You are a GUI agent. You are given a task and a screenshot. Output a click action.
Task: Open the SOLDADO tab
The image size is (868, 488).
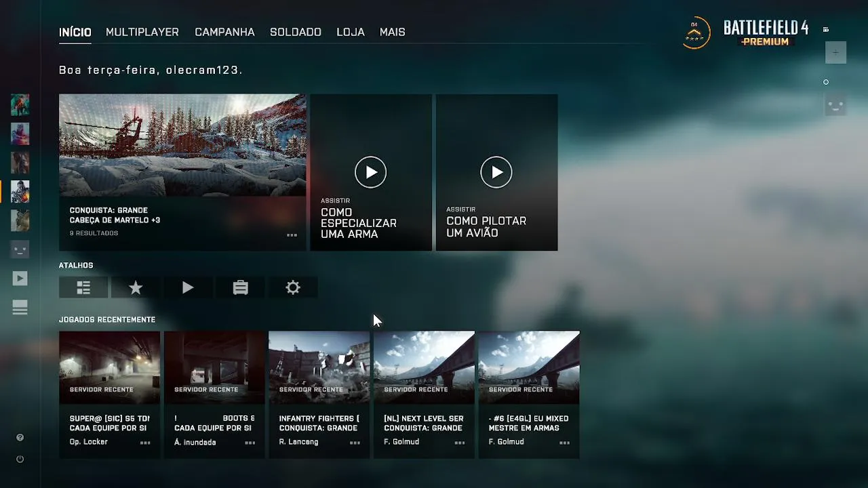click(296, 32)
